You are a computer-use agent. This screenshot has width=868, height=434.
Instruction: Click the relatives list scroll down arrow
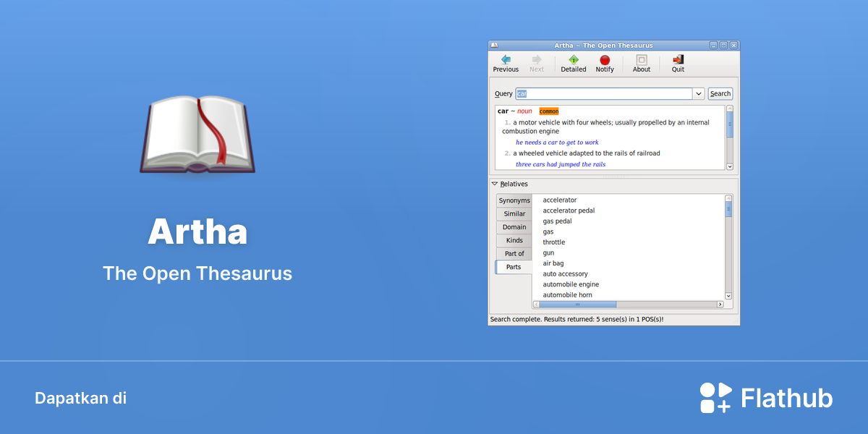point(728,296)
